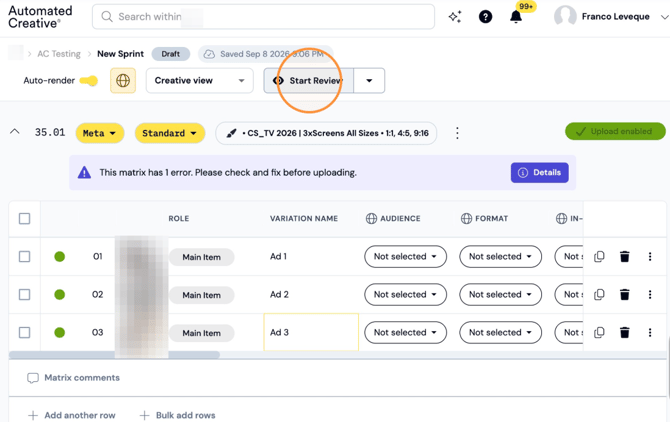Duplicate row 01 with copy icon
The height and width of the screenshot is (422, 670).
599,257
